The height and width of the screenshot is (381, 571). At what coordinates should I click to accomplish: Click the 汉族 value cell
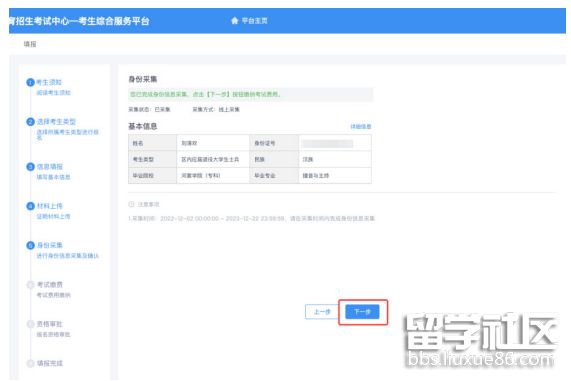(335, 160)
